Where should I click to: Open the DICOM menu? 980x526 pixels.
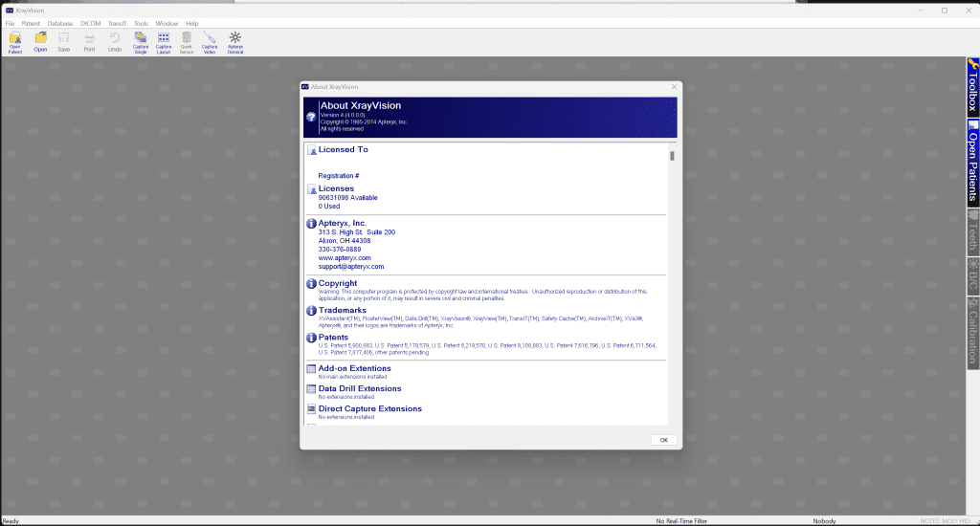coord(90,23)
